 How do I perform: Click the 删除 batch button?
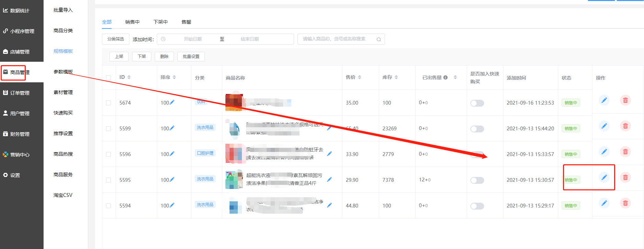tap(164, 57)
